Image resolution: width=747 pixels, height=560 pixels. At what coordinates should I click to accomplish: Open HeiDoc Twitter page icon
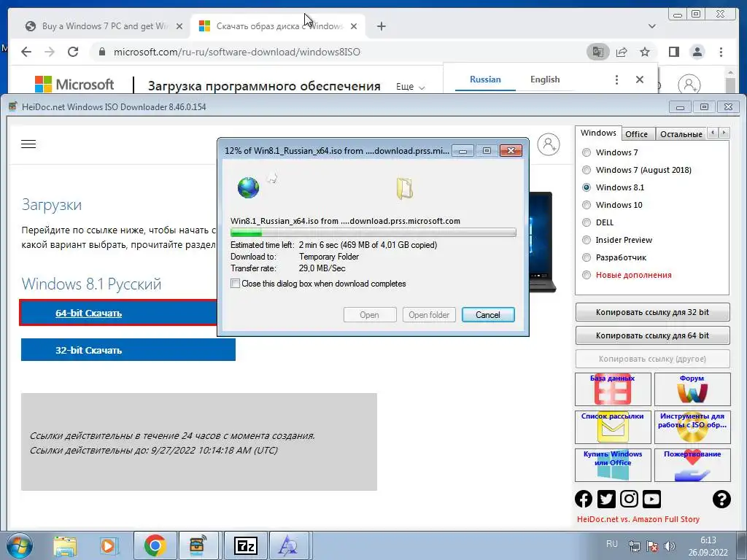coord(606,499)
